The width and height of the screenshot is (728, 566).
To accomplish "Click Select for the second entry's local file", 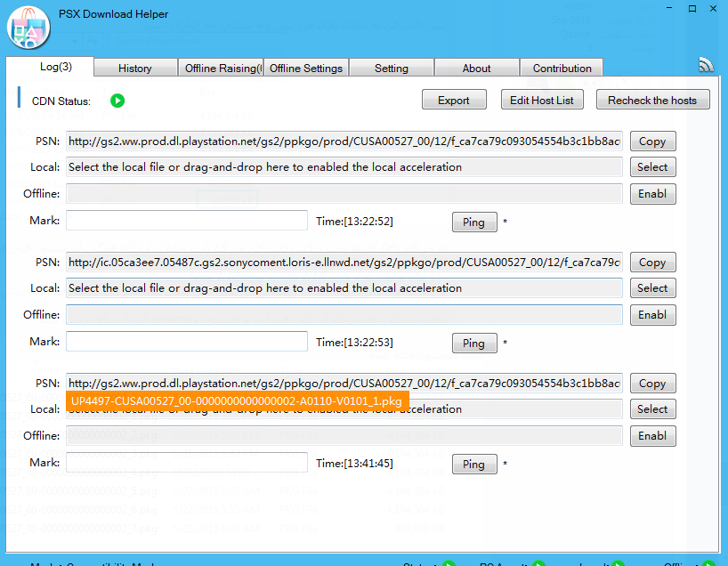I will click(651, 288).
